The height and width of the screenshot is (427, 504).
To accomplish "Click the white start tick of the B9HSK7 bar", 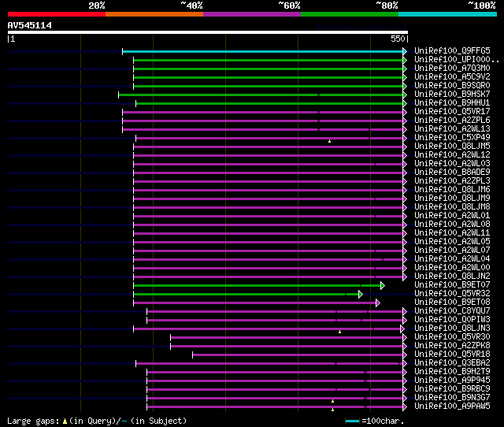I will coord(119,95).
